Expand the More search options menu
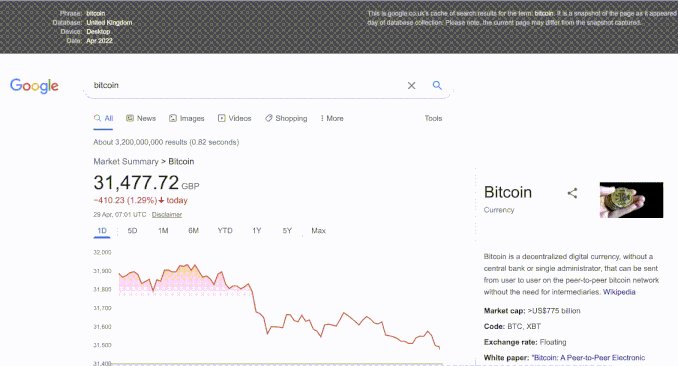Image resolution: width=678 pixels, height=366 pixels. coord(332,118)
